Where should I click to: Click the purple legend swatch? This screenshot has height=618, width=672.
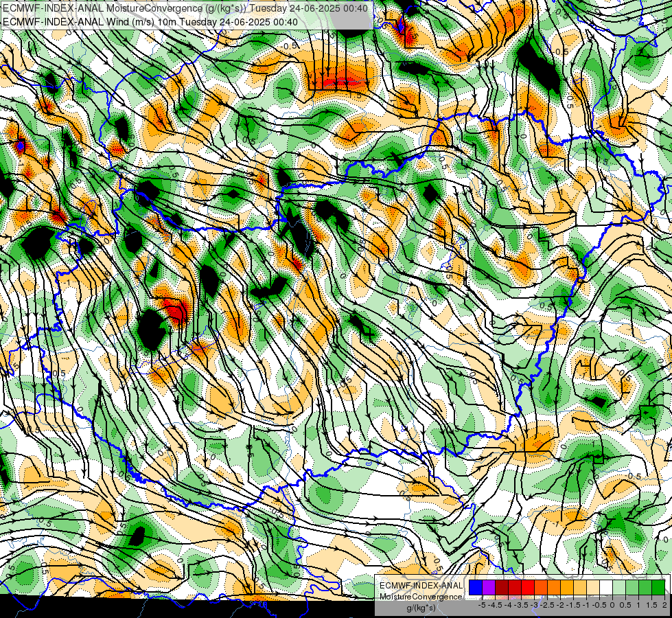489,587
